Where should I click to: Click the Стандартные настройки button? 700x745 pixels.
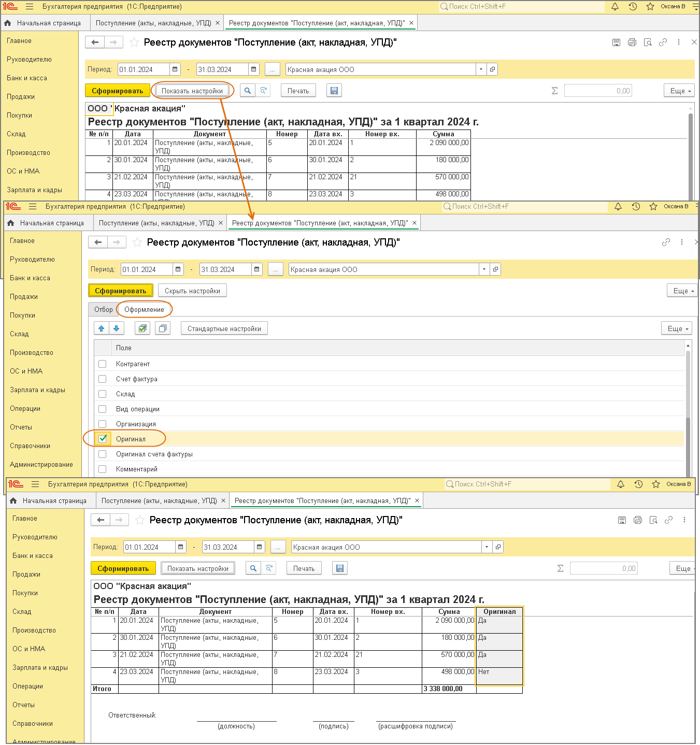tap(224, 328)
